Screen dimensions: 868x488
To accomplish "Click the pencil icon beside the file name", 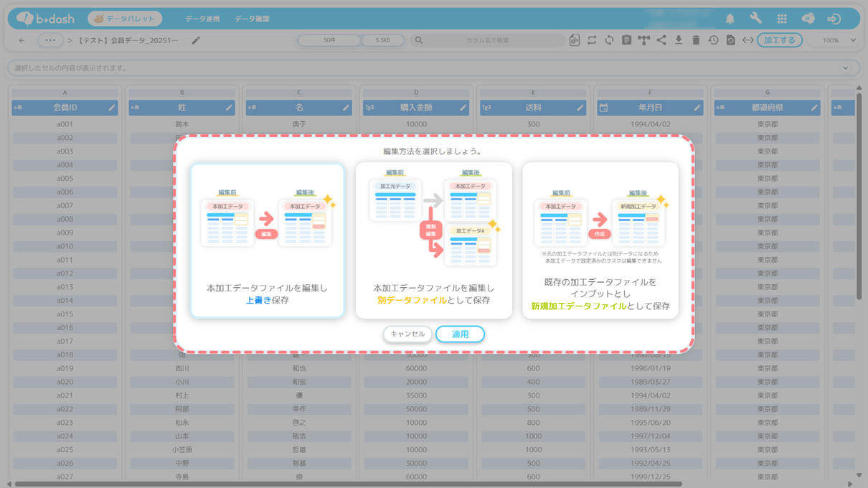I will [x=196, y=41].
